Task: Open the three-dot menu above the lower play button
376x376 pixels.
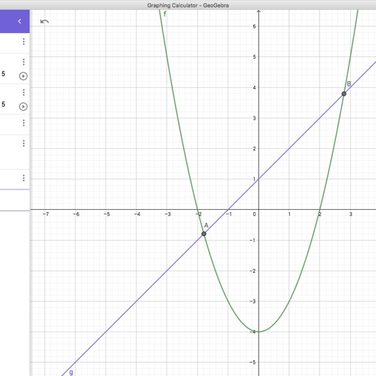Action: coord(23,92)
